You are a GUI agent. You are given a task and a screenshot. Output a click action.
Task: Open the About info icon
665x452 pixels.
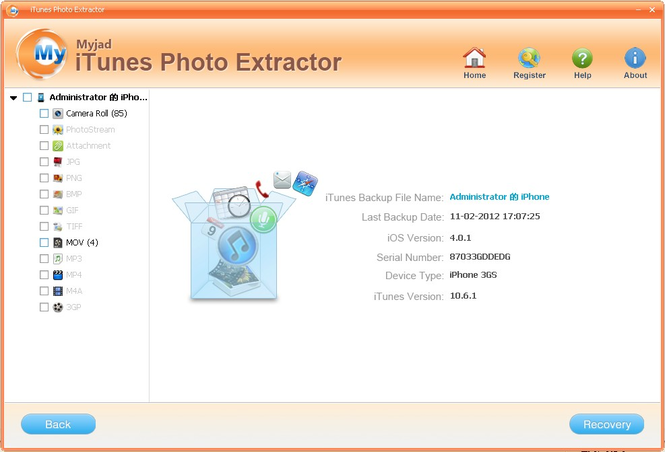pyautogui.click(x=635, y=58)
